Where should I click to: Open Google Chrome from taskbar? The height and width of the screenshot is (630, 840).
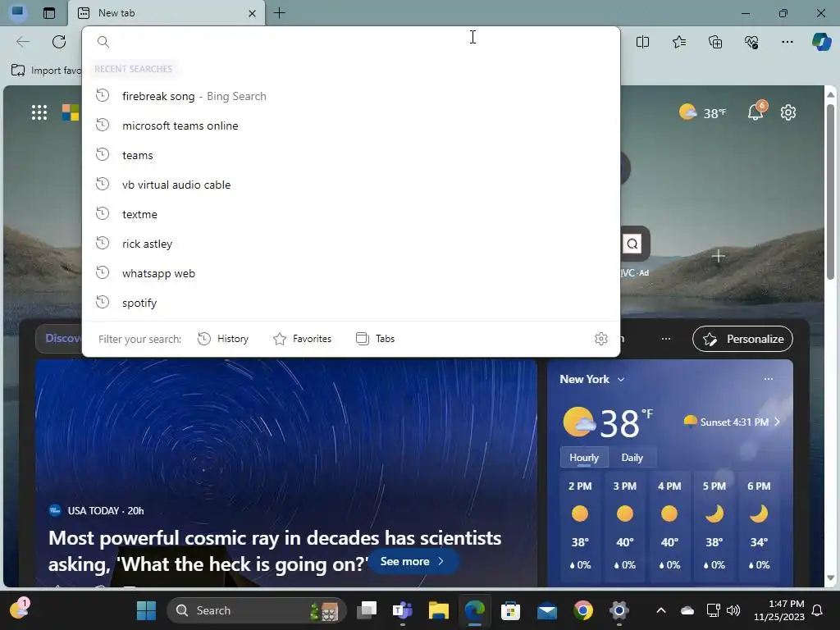[x=583, y=610]
